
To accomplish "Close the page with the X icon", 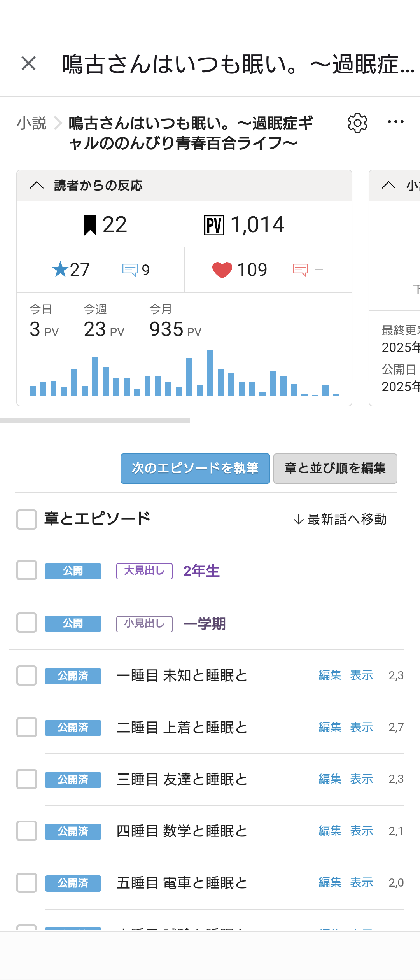I will click(x=28, y=63).
